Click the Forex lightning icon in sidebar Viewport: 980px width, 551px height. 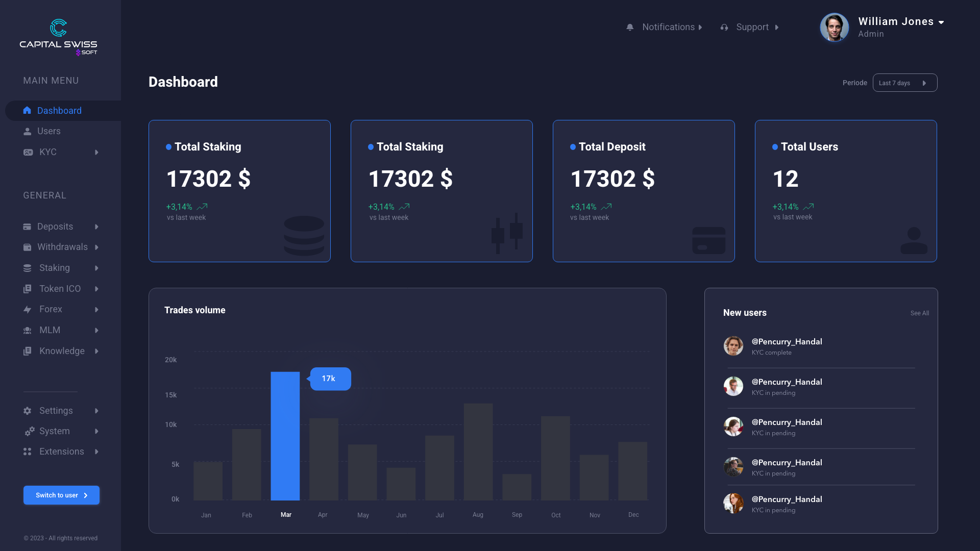pos(28,310)
